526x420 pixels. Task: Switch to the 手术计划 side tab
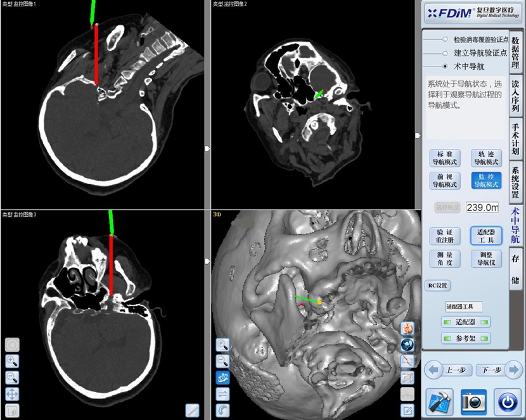[x=515, y=137]
